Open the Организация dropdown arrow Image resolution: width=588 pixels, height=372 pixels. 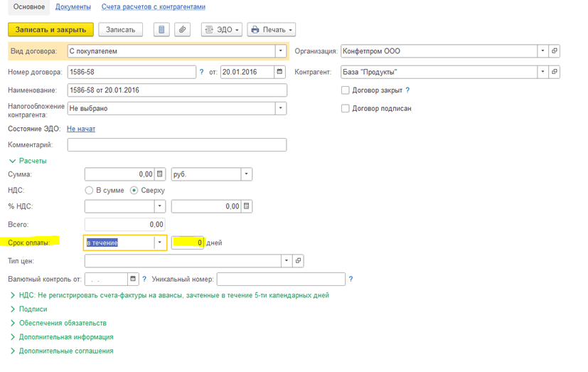tap(542, 51)
